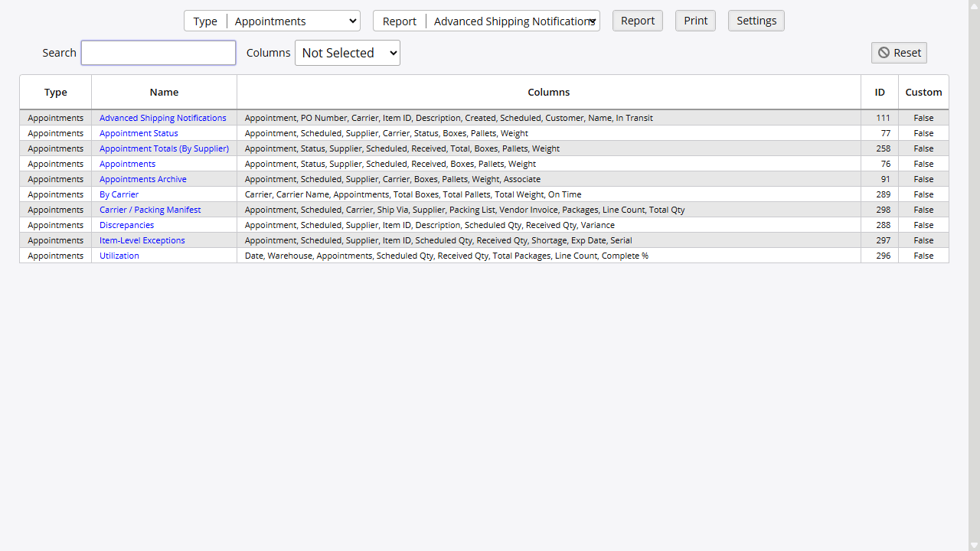This screenshot has height=551, width=980.
Task: Open the Columns Not Selected dropdown
Action: pyautogui.click(x=347, y=53)
